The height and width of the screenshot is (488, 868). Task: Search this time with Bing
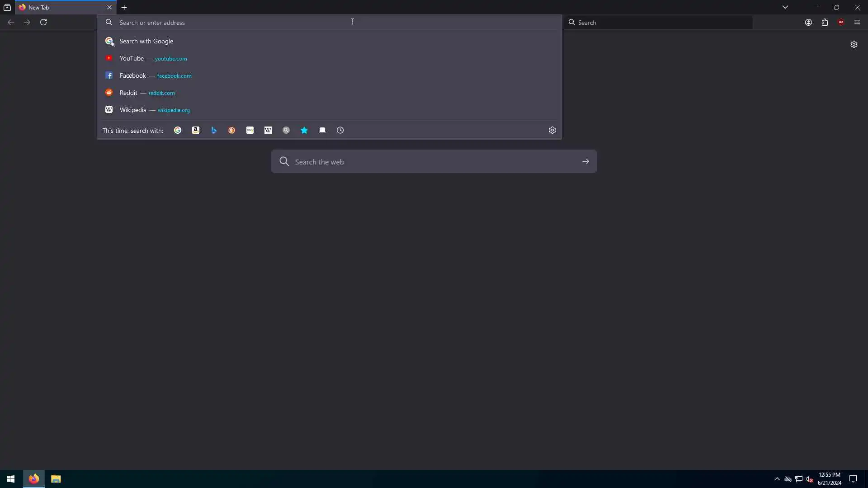[214, 130]
